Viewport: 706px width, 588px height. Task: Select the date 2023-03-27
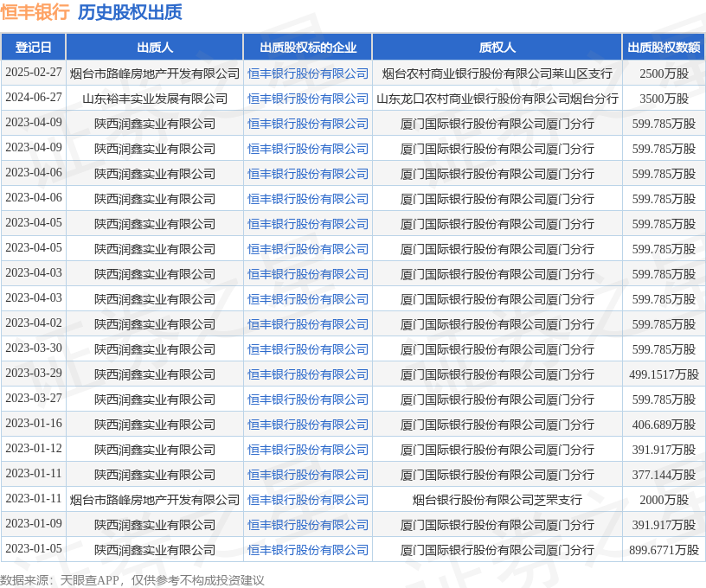tap(34, 399)
